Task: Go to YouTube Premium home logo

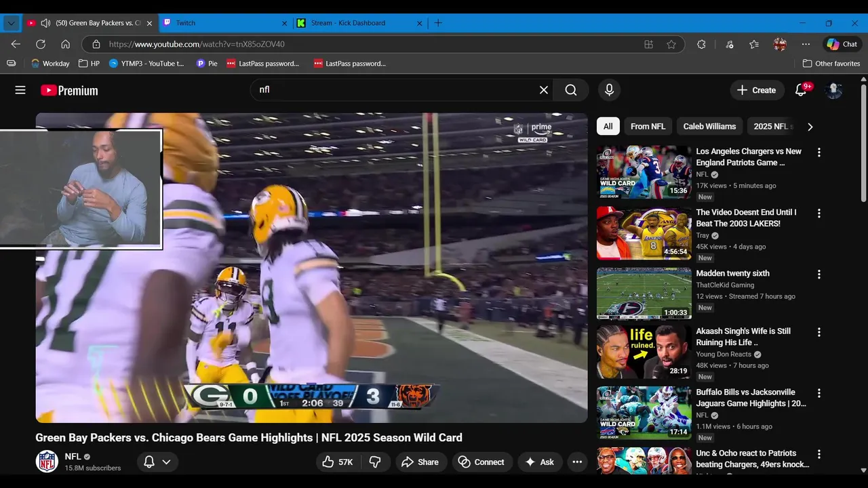Action: (69, 90)
